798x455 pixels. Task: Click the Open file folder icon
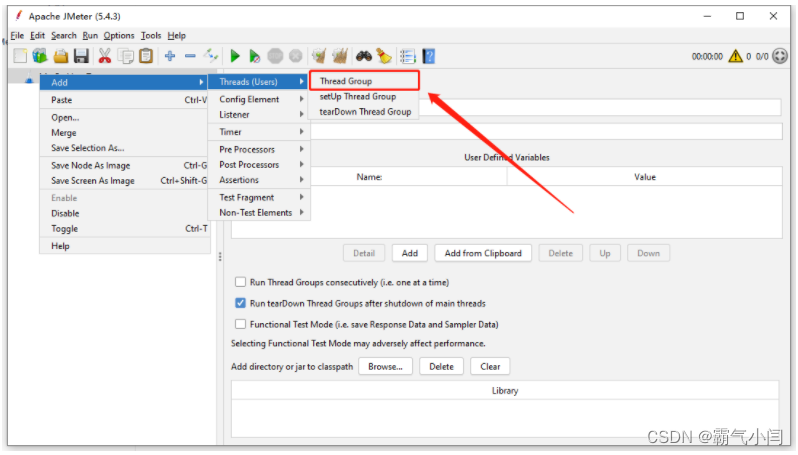pyautogui.click(x=61, y=56)
